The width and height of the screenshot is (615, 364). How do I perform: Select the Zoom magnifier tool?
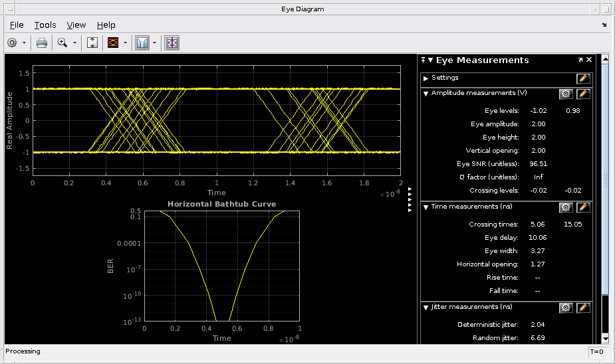pyautogui.click(x=62, y=43)
